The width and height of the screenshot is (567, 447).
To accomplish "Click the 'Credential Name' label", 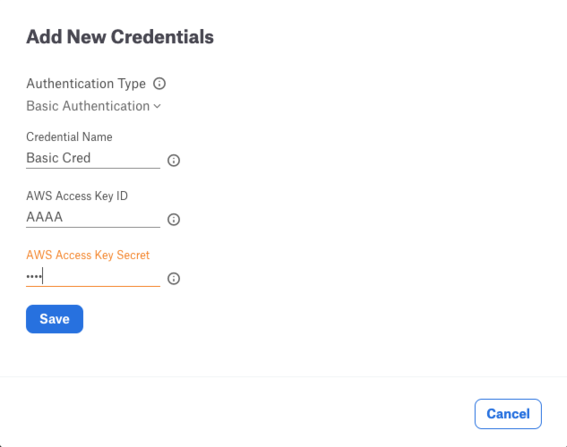I will 69,137.
